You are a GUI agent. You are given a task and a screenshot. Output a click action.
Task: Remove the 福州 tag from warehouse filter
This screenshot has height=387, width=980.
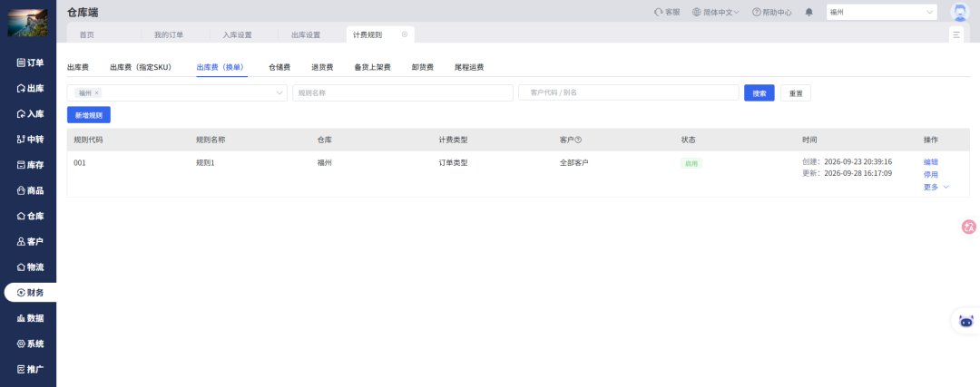tap(96, 93)
